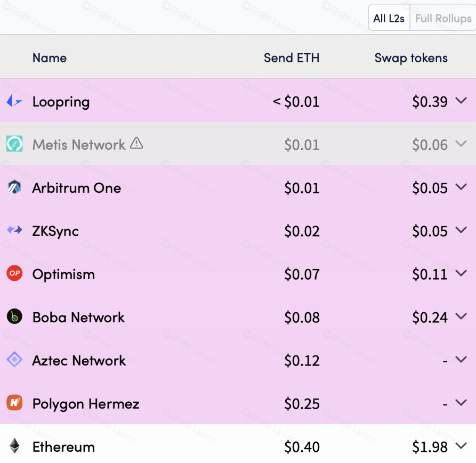Click the Metis Network warning triangle
Viewport: 476px width, 463px height.
[136, 143]
